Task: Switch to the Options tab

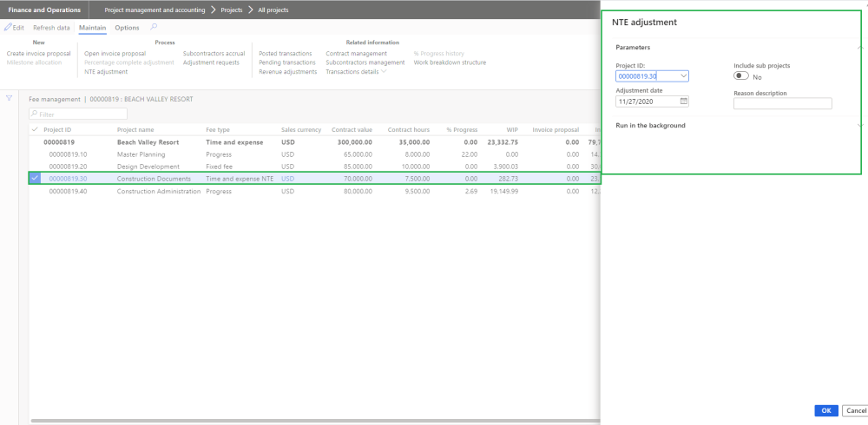Action: coord(127,28)
